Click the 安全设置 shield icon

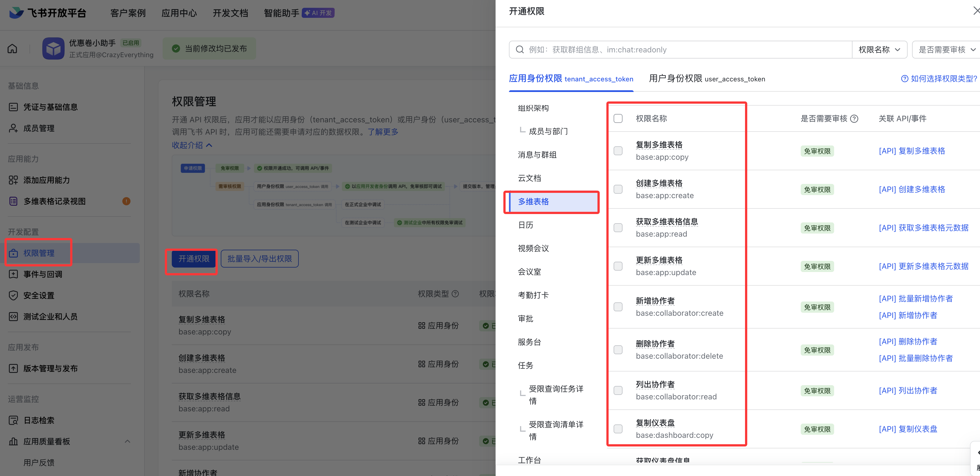(x=13, y=295)
